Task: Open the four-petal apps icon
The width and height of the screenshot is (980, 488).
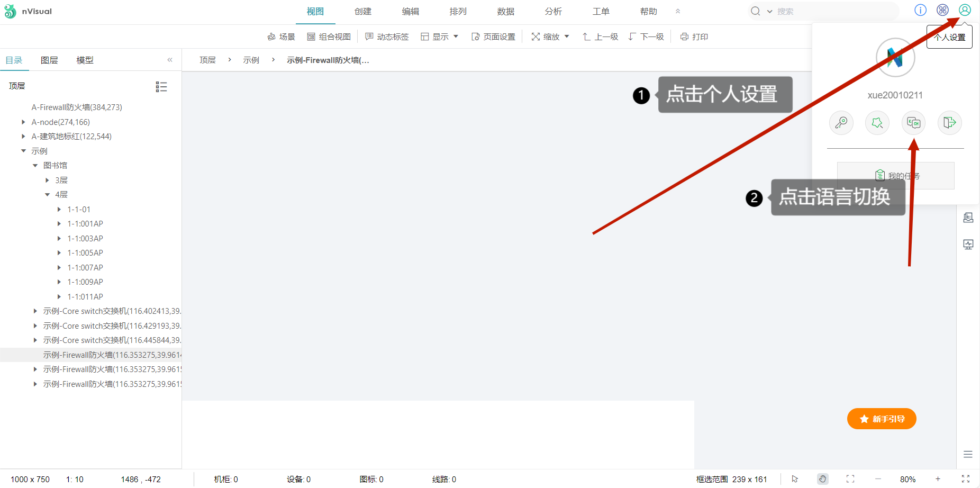Action: pos(942,11)
